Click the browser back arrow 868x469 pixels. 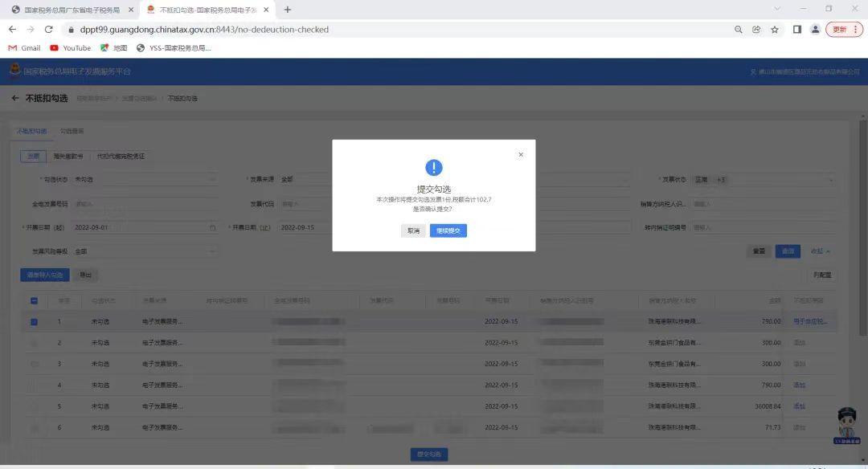[x=12, y=30]
